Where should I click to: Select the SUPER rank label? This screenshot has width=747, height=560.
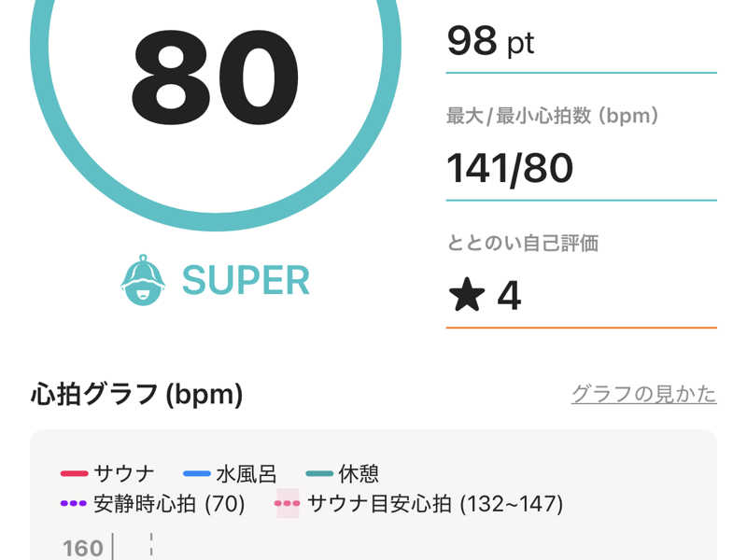[x=246, y=280]
